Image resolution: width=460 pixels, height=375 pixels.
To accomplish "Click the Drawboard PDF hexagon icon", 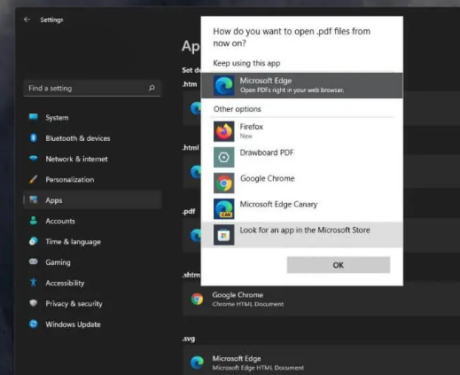I will click(x=224, y=157).
